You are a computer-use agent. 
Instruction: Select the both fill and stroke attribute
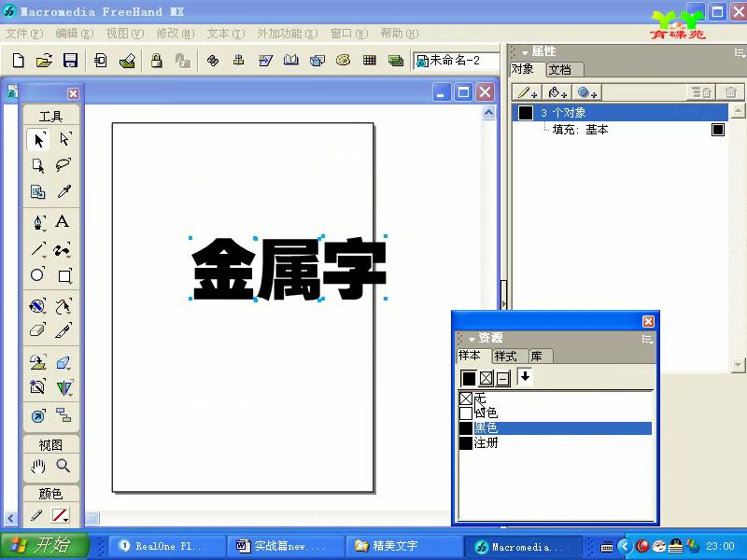(x=503, y=379)
